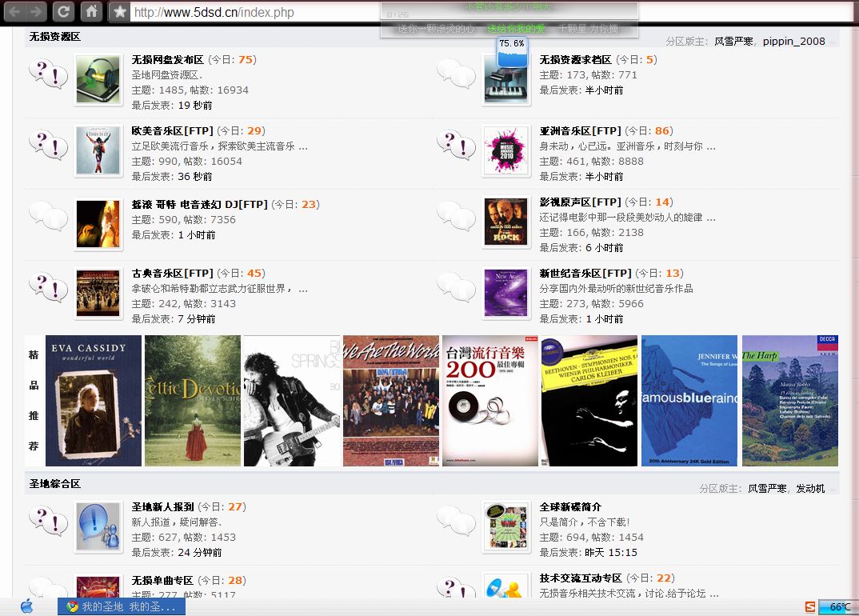This screenshot has width=859, height=616.
Task: Switch to 我的圣地 taskbar browser window
Action: pos(122,606)
